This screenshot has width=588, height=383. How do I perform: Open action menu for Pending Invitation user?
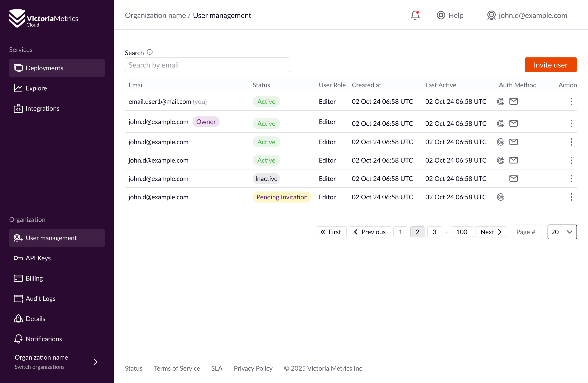[x=571, y=197]
